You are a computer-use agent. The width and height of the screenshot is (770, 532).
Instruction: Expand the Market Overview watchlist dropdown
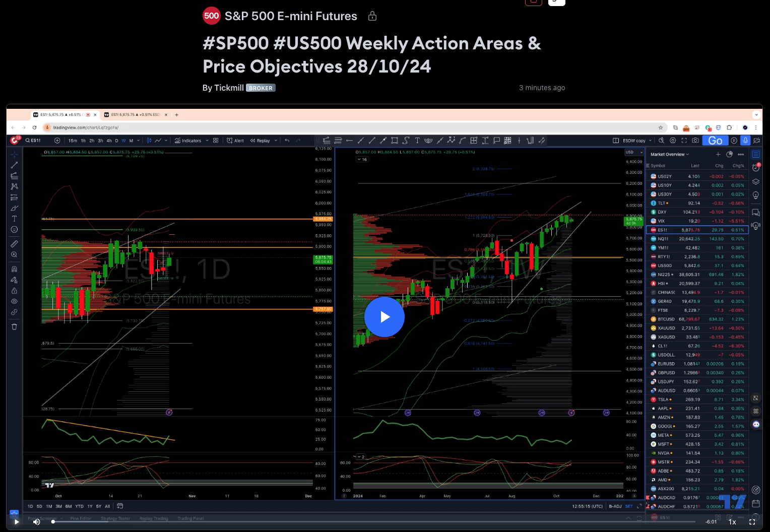click(x=669, y=154)
